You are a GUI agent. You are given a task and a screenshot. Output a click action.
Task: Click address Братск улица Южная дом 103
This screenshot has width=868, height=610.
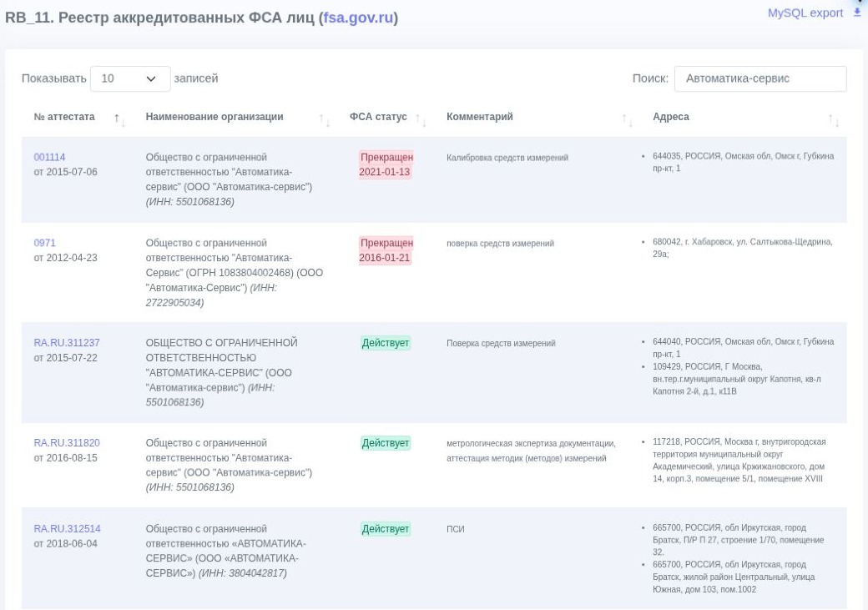734,577
